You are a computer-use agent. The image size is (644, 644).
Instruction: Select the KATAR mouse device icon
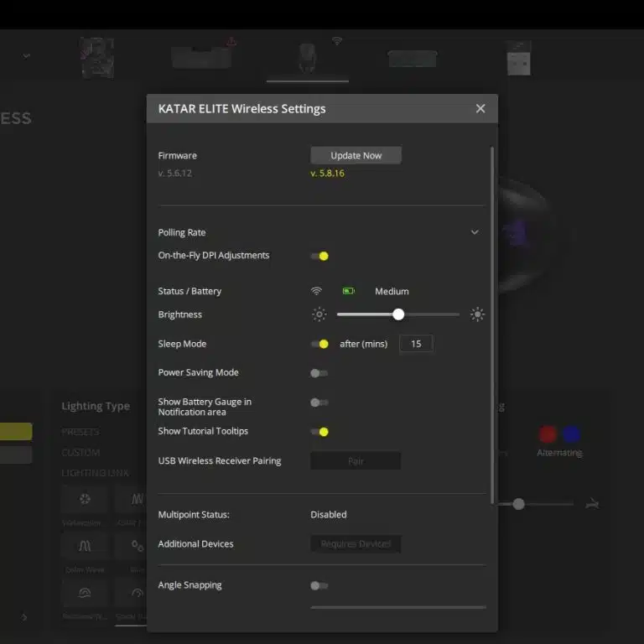click(307, 58)
